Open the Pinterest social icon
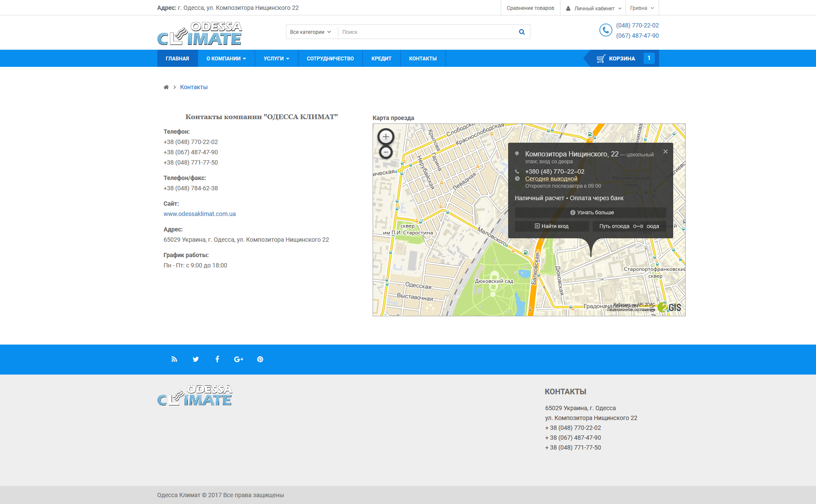Screen dimensions: 816x504 [x=260, y=359]
